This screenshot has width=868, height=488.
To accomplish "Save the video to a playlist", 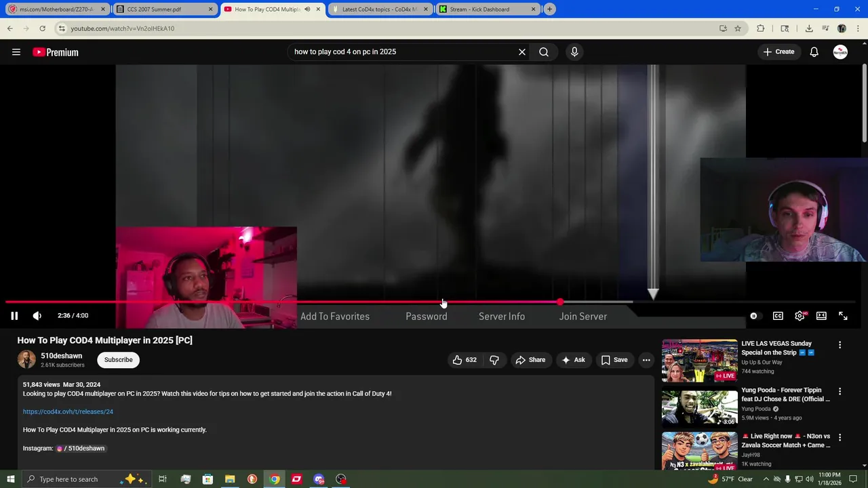I will coord(614,360).
